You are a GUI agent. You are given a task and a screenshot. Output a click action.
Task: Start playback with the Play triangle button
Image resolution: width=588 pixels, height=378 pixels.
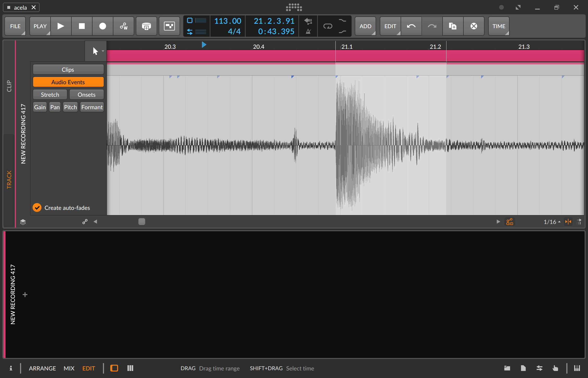point(61,26)
